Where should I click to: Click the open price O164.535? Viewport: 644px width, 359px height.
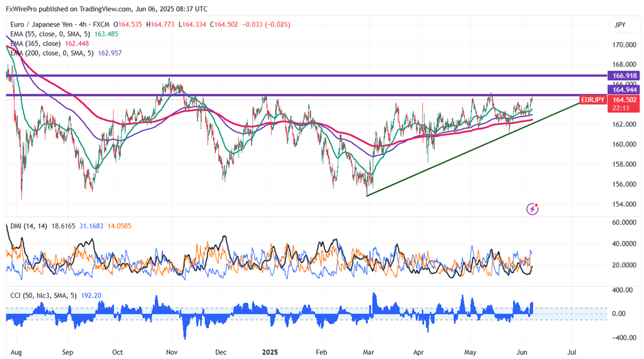(x=128, y=24)
